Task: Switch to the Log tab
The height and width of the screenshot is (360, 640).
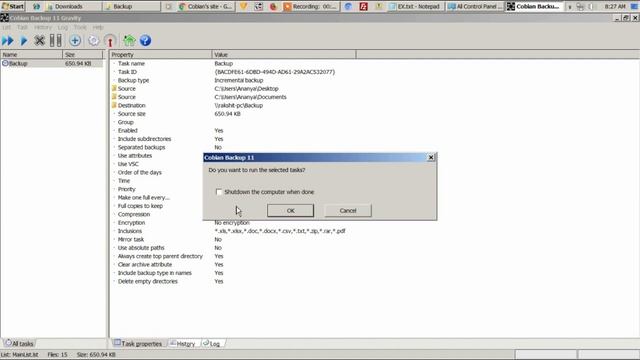Action: click(212, 343)
